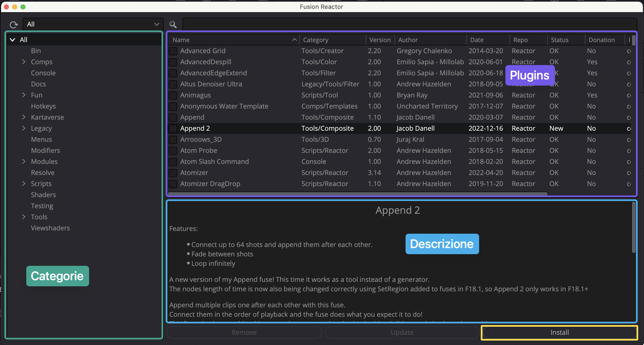Click the Install button
644x345 pixels.
(559, 333)
